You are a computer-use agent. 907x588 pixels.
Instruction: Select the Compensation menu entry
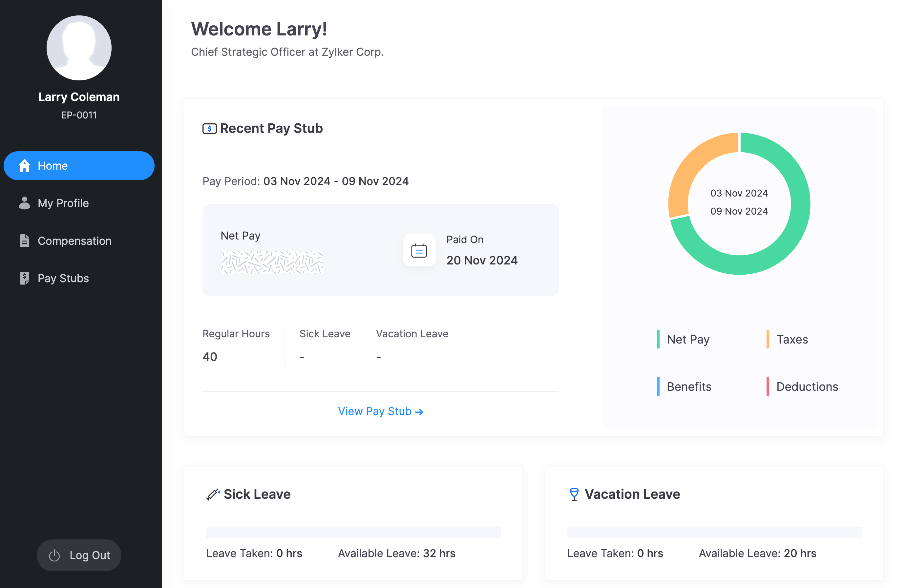click(75, 241)
